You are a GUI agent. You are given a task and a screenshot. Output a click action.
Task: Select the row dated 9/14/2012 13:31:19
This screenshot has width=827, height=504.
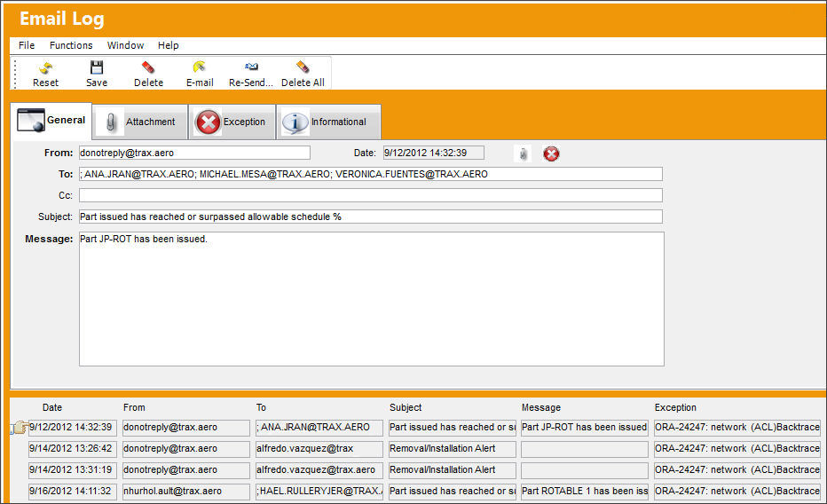73,470
